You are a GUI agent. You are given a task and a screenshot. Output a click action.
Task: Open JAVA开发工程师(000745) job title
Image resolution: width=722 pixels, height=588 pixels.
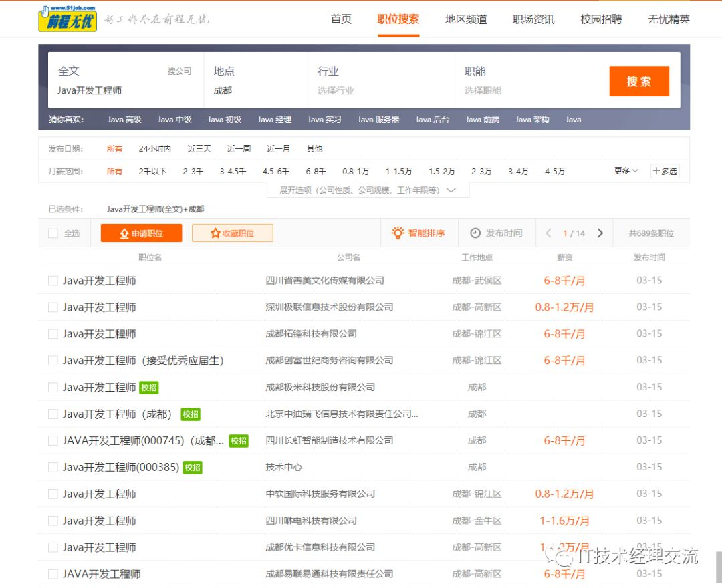click(x=143, y=441)
